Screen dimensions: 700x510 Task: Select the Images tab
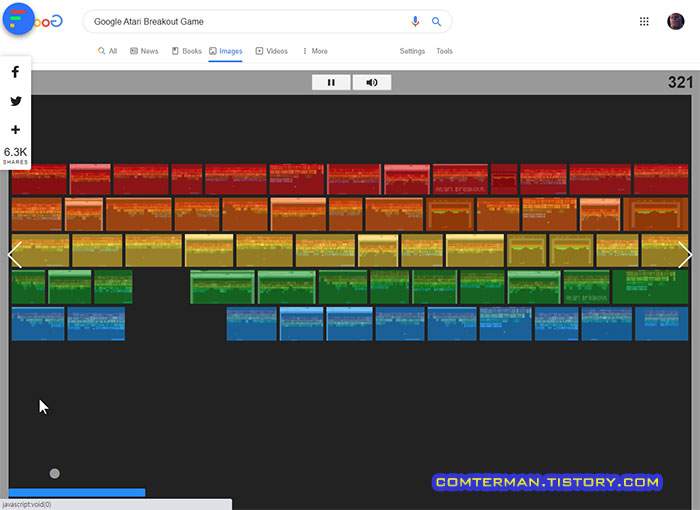tap(225, 51)
